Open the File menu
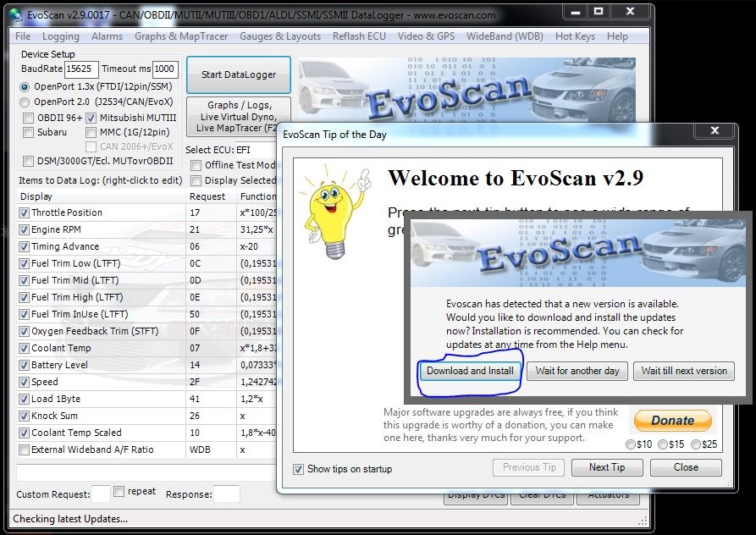Screen dimensions: 756x535 [23, 36]
